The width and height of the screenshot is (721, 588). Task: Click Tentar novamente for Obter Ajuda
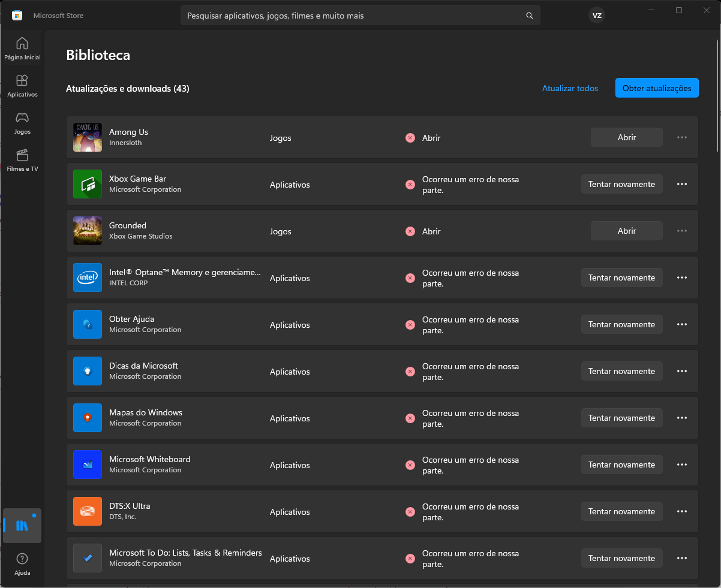coord(621,324)
